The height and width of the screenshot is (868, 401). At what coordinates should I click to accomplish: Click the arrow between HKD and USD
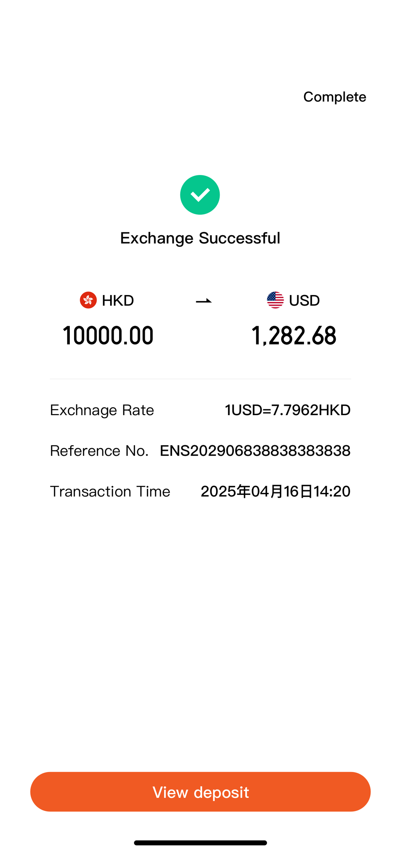[x=204, y=301]
